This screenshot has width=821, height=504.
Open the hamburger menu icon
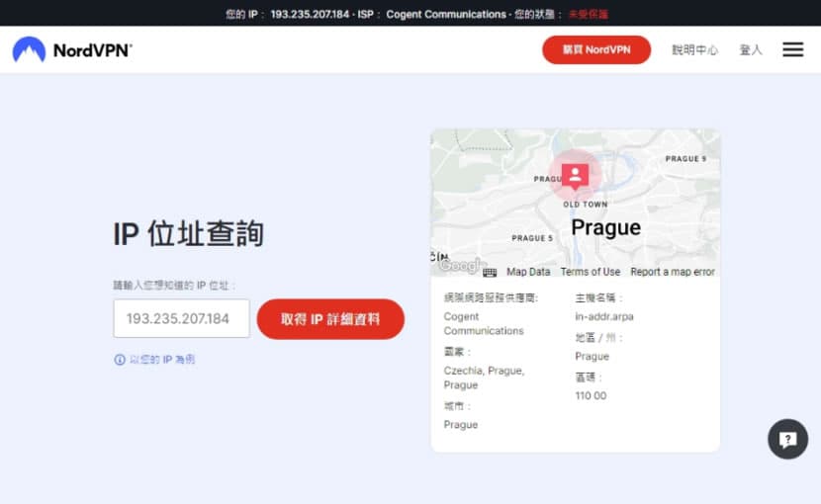[792, 49]
